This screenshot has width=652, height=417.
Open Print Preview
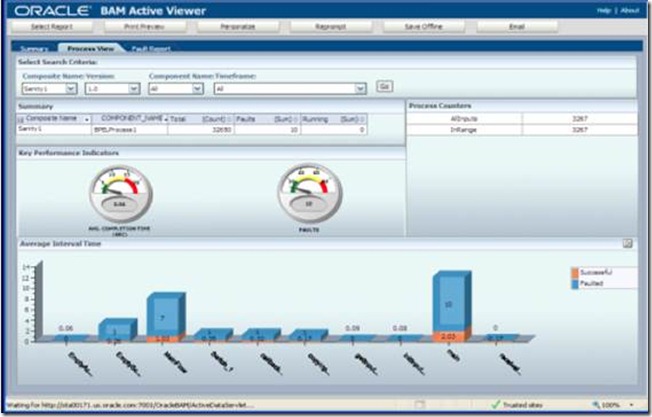tap(147, 27)
